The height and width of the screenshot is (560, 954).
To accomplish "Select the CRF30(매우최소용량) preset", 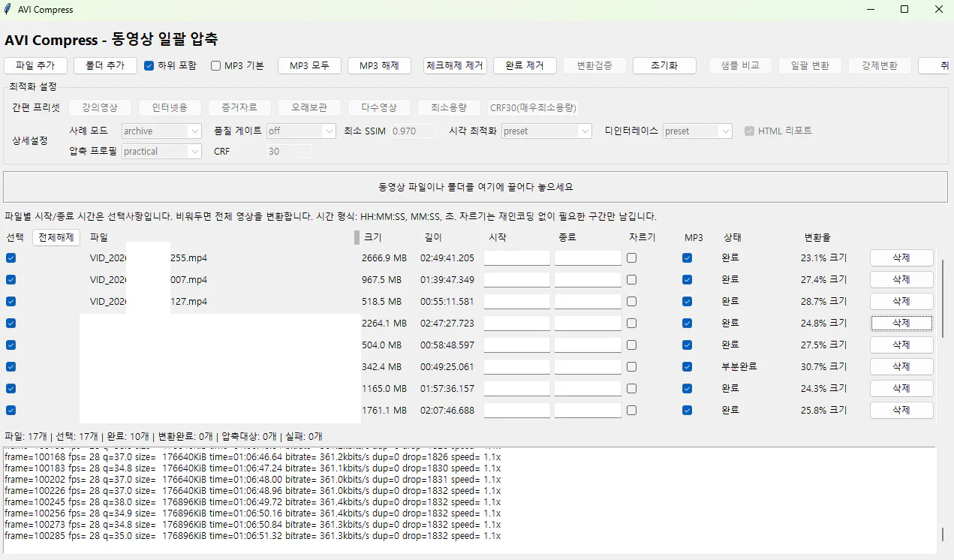I will (534, 107).
